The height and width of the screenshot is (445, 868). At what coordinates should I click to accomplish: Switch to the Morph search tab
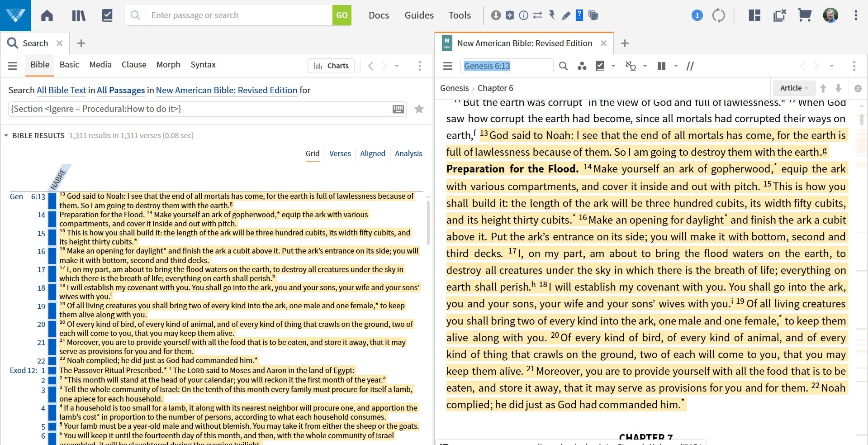coord(168,65)
